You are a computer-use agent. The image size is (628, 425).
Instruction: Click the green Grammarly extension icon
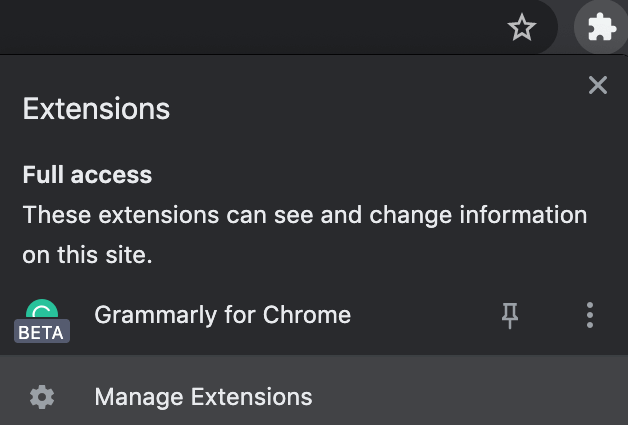tap(42, 312)
